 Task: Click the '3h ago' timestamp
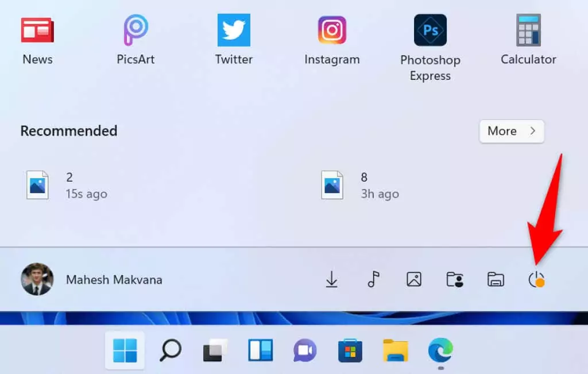click(380, 194)
